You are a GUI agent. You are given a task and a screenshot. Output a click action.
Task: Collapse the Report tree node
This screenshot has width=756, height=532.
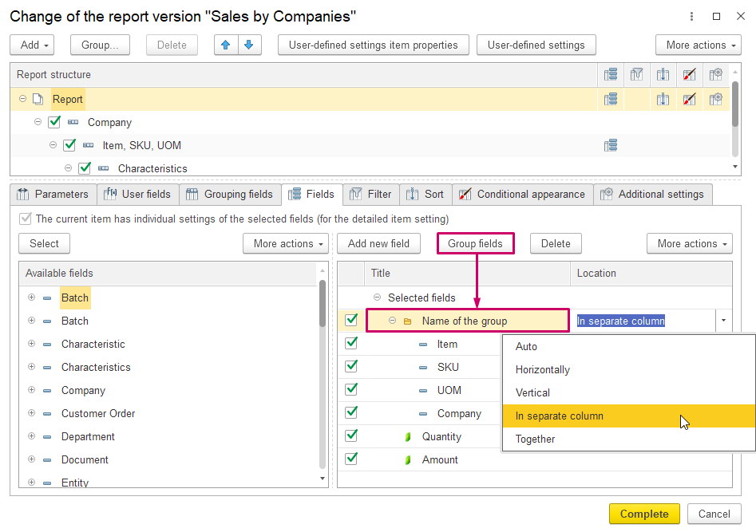[x=22, y=99]
